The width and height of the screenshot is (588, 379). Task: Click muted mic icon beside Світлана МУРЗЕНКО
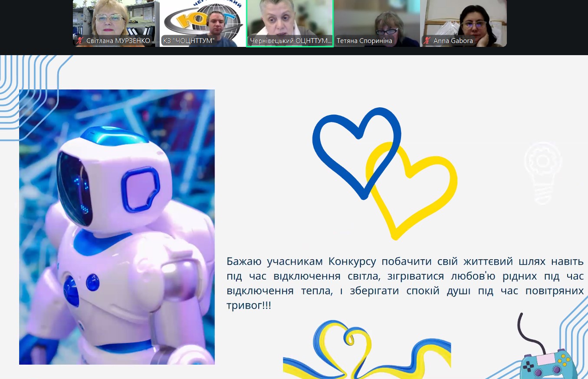[x=80, y=41]
